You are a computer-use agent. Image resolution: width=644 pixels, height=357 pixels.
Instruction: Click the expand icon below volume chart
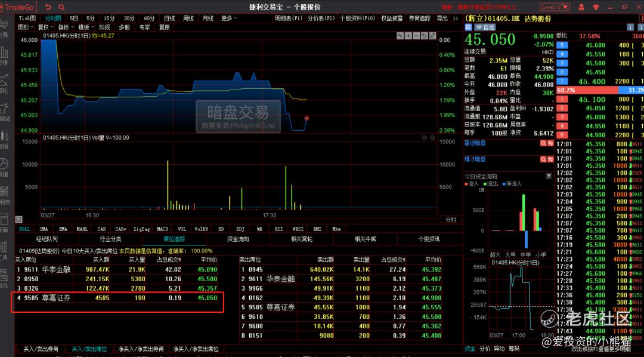click(x=18, y=219)
